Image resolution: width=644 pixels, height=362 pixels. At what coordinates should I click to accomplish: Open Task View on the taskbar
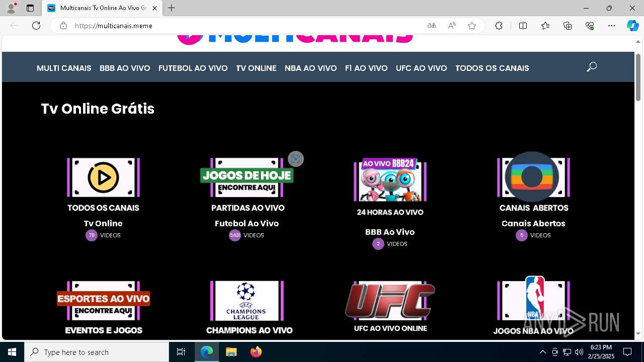(181, 352)
